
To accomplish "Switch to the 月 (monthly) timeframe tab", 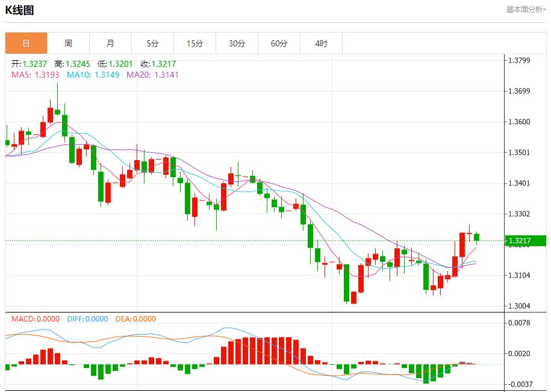I will pyautogui.click(x=111, y=43).
